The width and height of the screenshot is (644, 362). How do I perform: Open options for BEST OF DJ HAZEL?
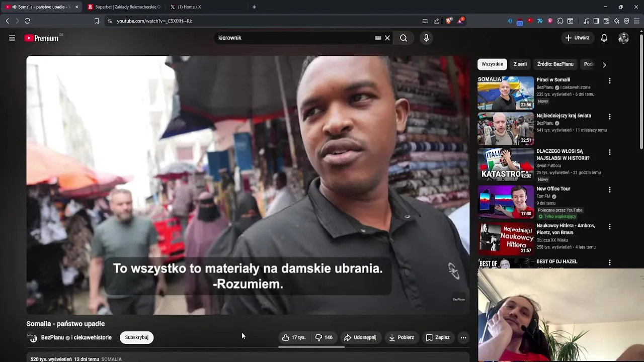click(x=609, y=262)
